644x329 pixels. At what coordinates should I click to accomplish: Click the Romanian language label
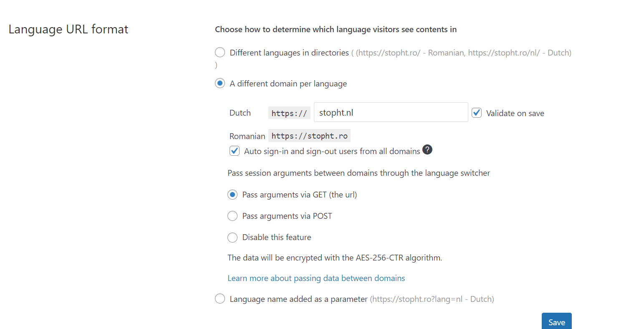click(x=247, y=136)
